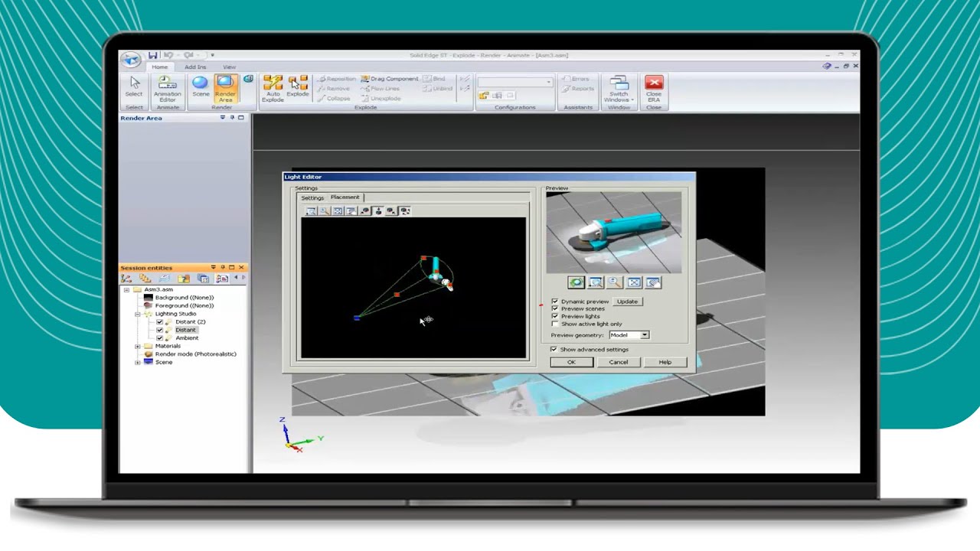Switch to Settings tab in Light Editor

tap(312, 197)
